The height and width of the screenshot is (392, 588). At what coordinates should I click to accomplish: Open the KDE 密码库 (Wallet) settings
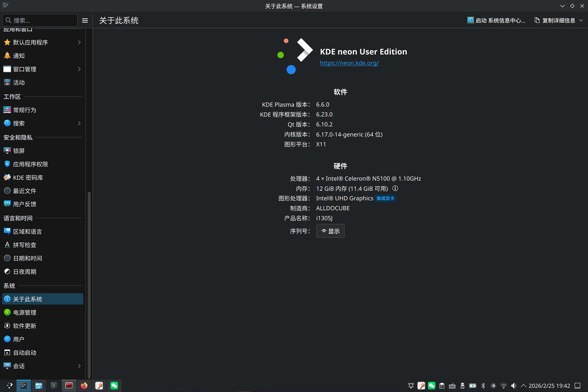(28, 177)
